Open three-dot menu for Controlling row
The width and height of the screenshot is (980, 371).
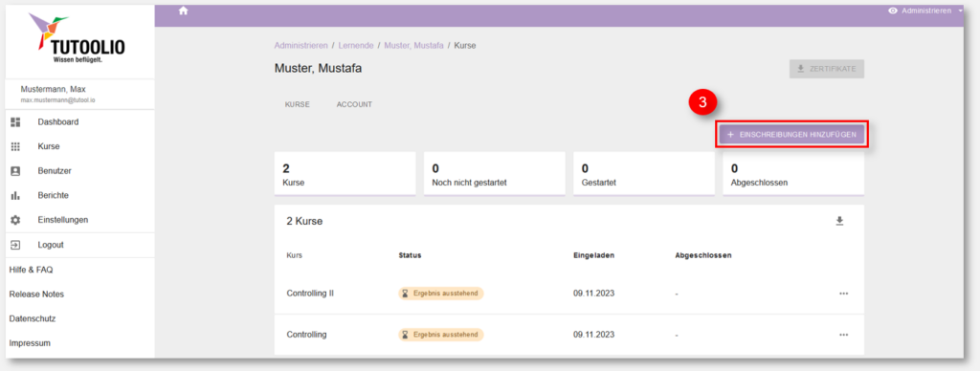pyautogui.click(x=843, y=335)
